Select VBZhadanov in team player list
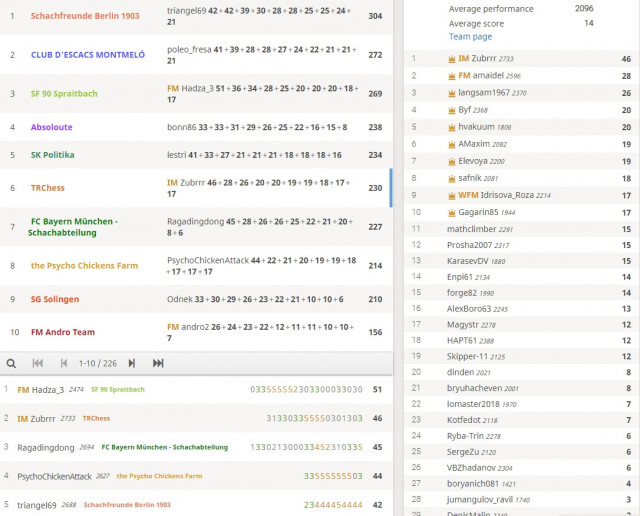The image size is (640, 516). (x=471, y=468)
